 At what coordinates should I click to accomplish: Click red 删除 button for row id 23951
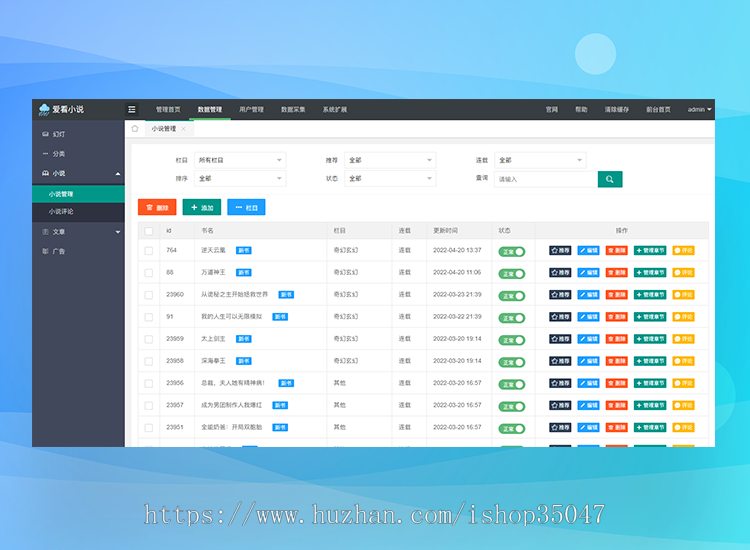coord(617,427)
